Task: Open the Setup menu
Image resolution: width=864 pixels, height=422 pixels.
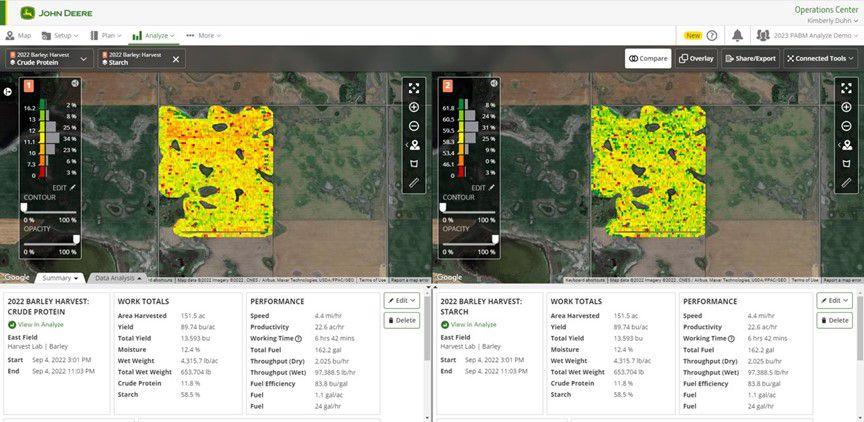Action: point(60,35)
